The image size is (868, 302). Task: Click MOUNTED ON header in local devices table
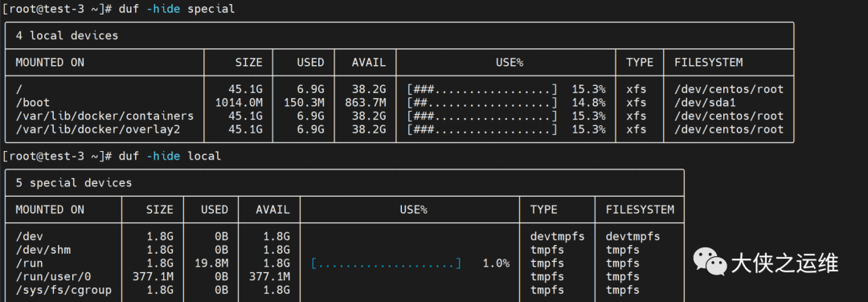[50, 63]
